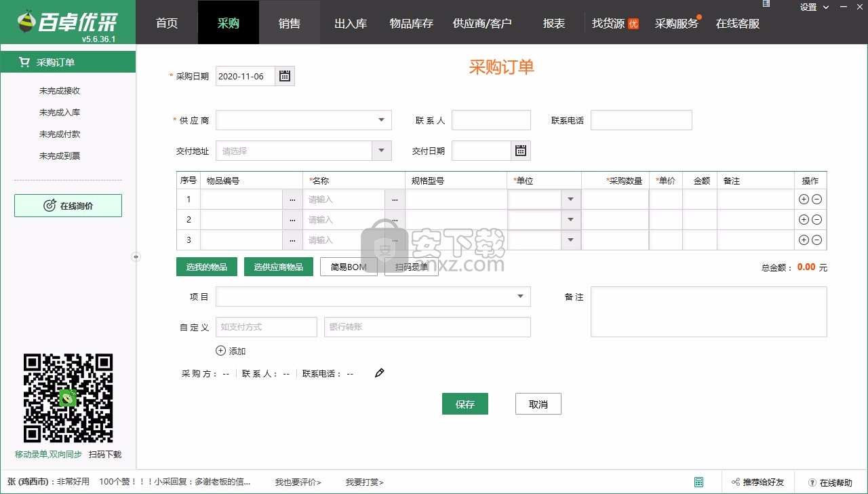Click the item code ellipsis button in row 1
The image size is (868, 494).
[292, 199]
